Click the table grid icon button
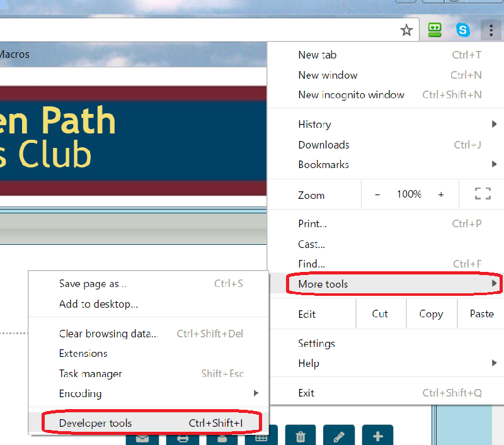The image size is (504, 445). 261,437
